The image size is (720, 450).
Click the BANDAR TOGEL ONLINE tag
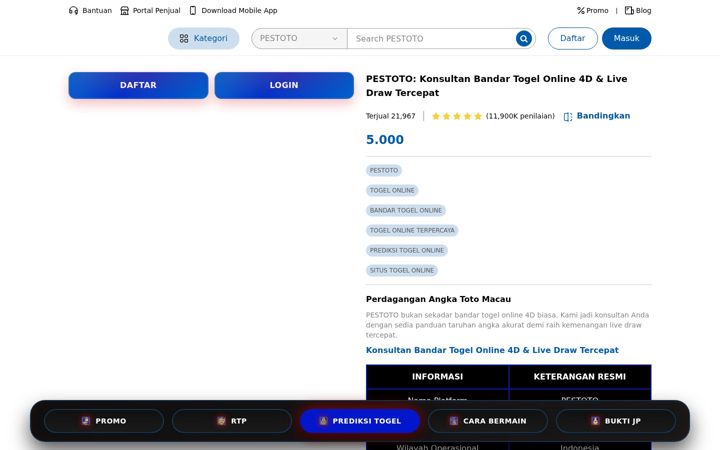406,210
